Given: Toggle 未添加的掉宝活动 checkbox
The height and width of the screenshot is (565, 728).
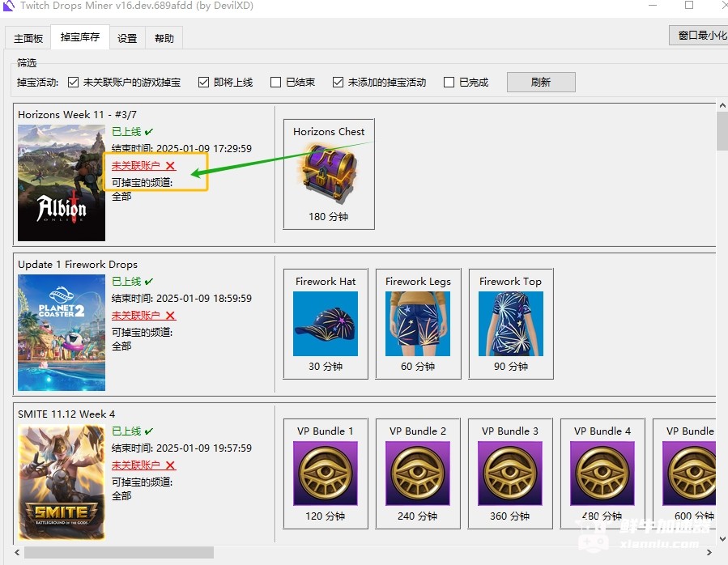Looking at the screenshot, I should point(338,83).
